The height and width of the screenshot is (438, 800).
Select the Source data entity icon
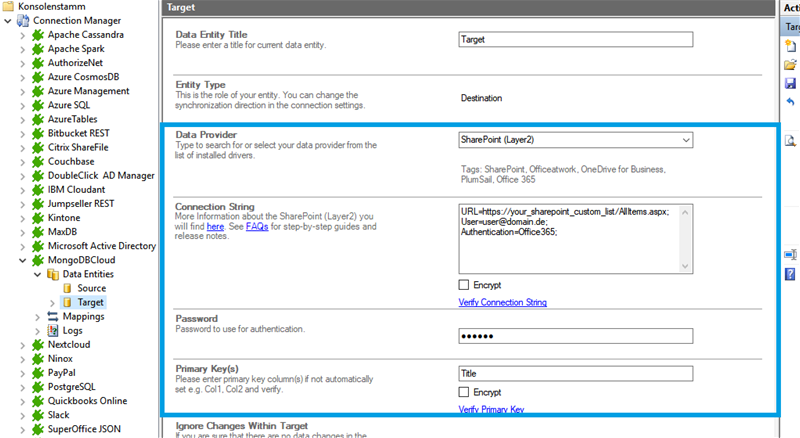pos(69,288)
